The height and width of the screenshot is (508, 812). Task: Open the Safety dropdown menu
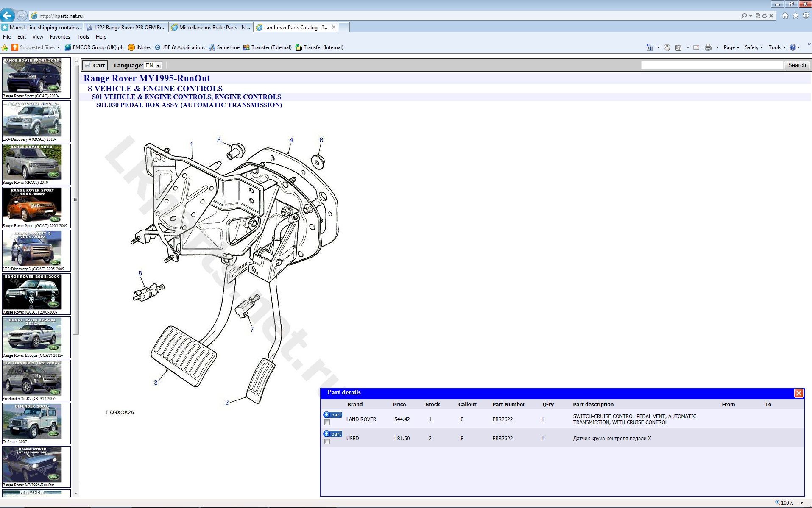(754, 47)
